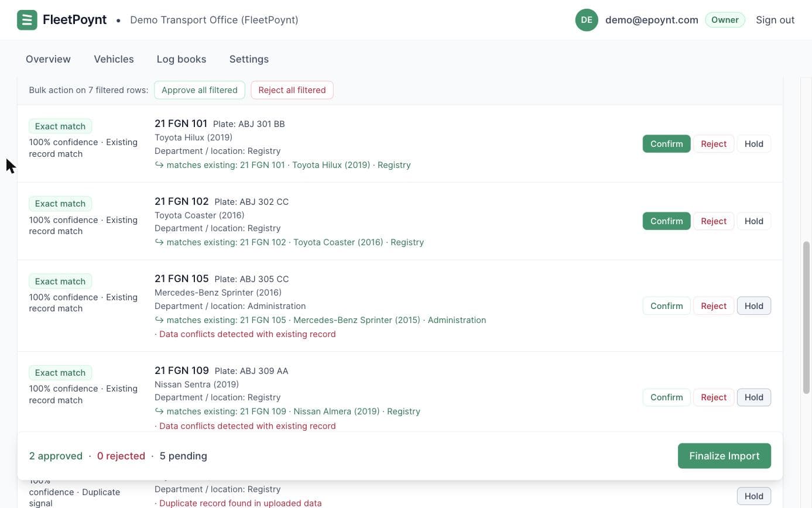Switch to the Vehicles tab
Viewport: 812px width, 508px height.
coord(114,59)
